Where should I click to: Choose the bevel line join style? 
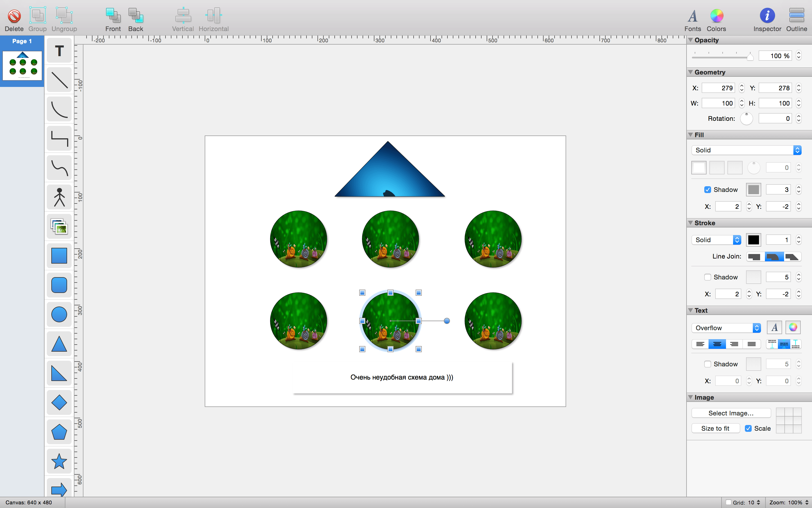tap(793, 257)
